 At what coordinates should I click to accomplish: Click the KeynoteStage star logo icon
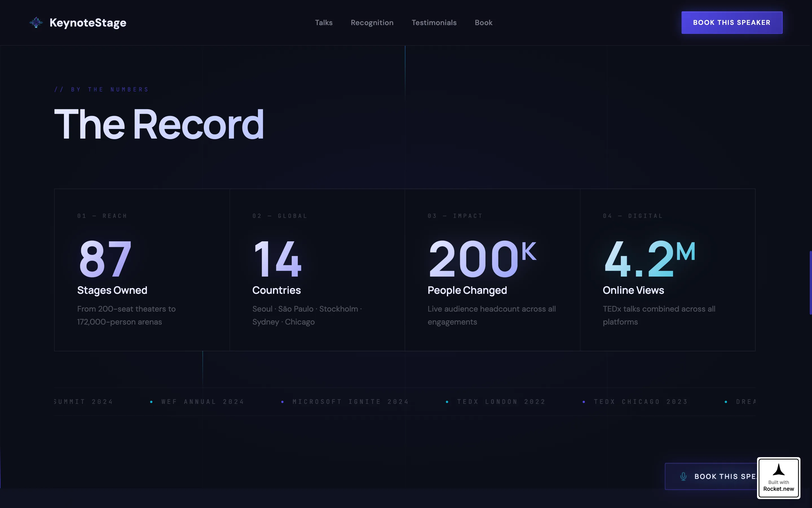coord(36,23)
